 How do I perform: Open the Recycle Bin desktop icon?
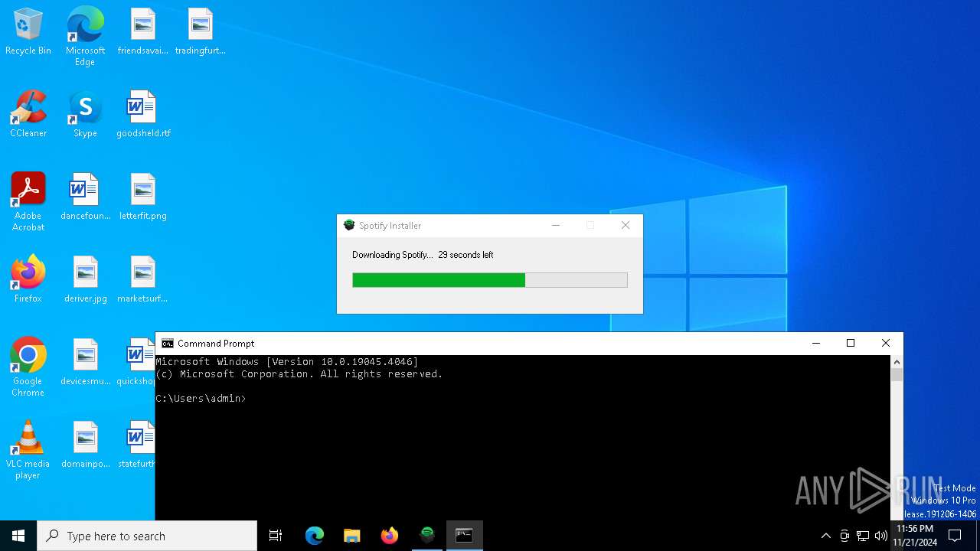28,32
